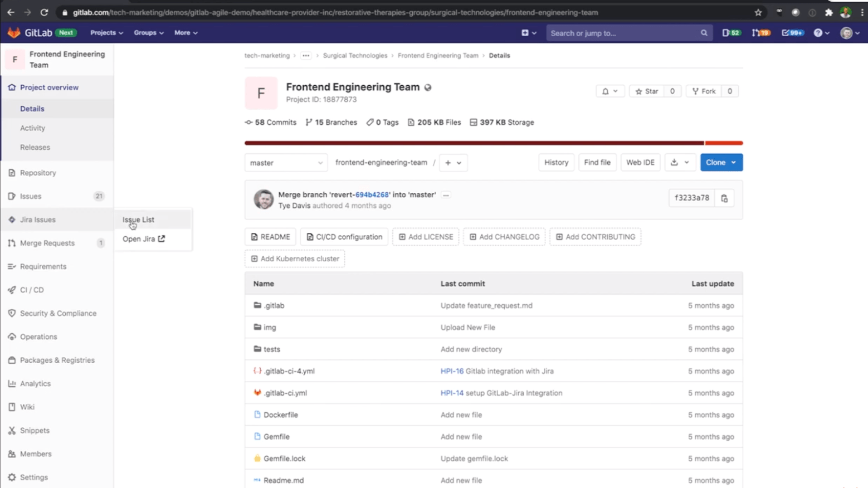Open Web IDE
Image resolution: width=868 pixels, height=497 pixels.
pos(640,162)
